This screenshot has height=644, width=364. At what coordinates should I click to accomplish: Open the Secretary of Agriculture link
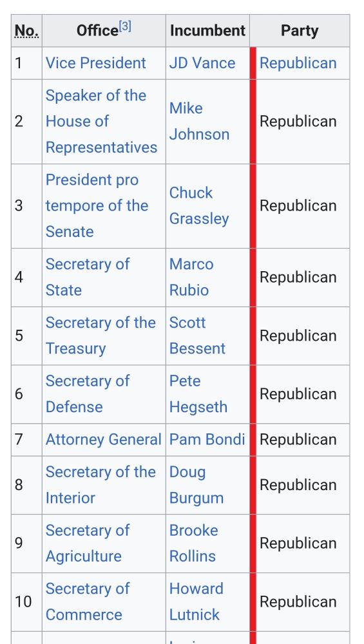click(88, 544)
